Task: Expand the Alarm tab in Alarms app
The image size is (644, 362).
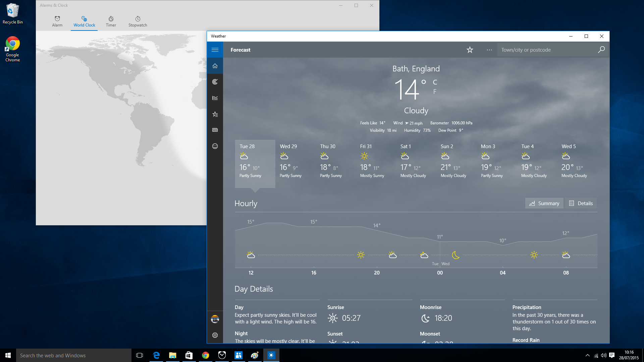Action: tap(57, 21)
